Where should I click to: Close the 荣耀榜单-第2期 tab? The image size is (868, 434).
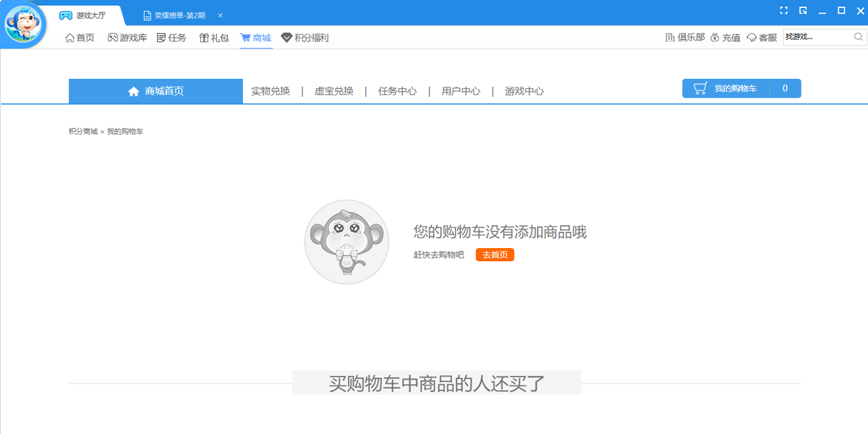click(220, 14)
